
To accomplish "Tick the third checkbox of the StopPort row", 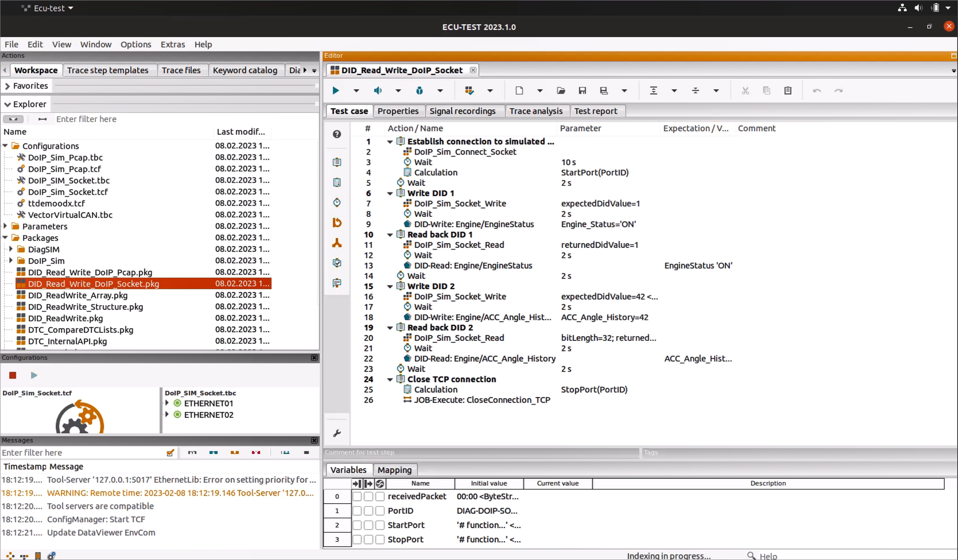I will (x=380, y=539).
